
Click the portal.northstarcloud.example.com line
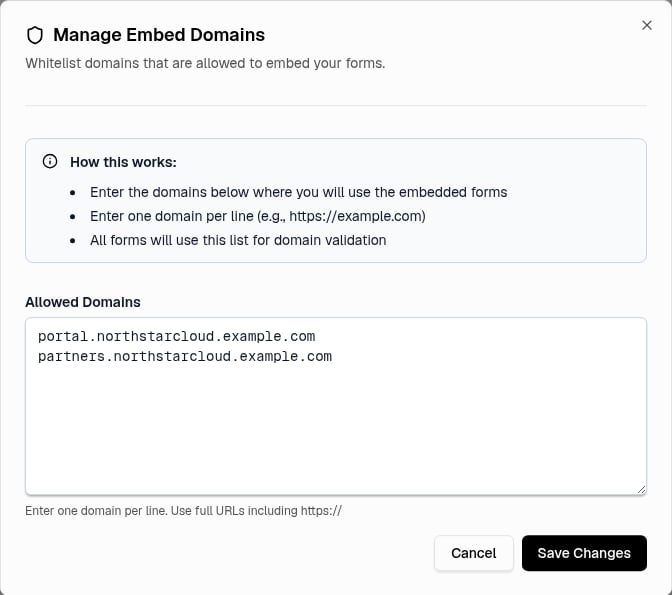[x=177, y=337]
